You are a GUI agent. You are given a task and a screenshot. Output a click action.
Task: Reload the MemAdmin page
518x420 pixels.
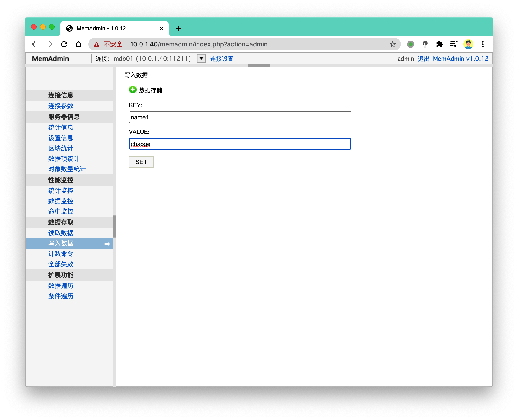point(64,44)
